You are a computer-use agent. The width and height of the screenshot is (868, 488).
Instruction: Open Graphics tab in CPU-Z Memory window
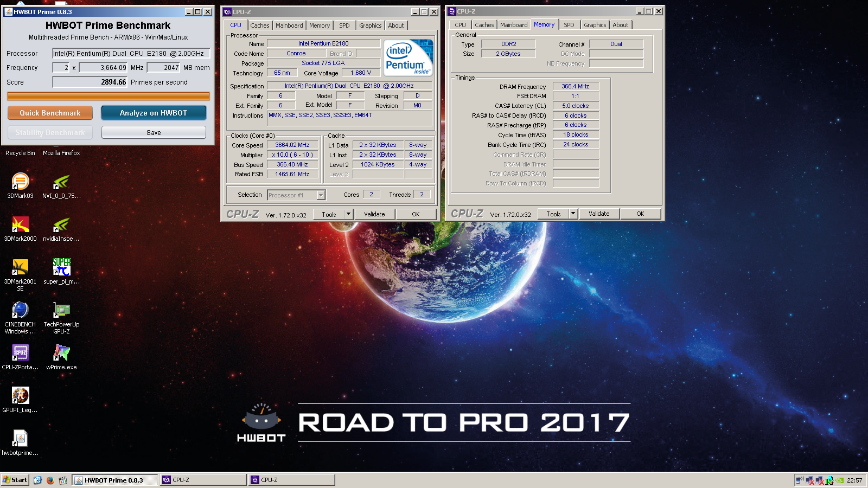[x=595, y=25]
